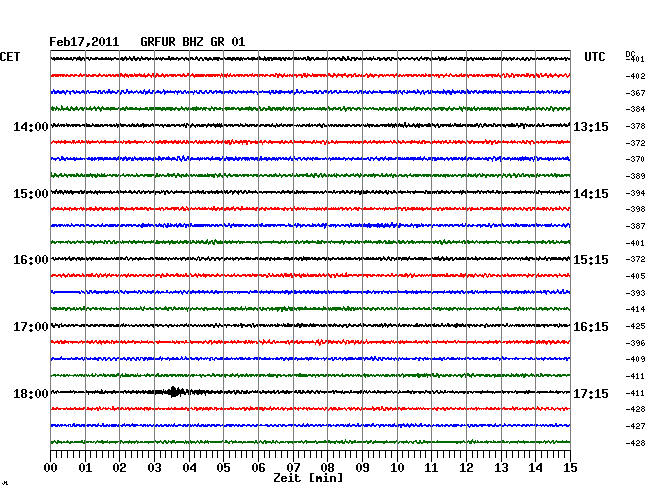Image resolution: width=650 pixels, height=494 pixels.
Task: Select the 17:00 CET time label
Action: 31,327
